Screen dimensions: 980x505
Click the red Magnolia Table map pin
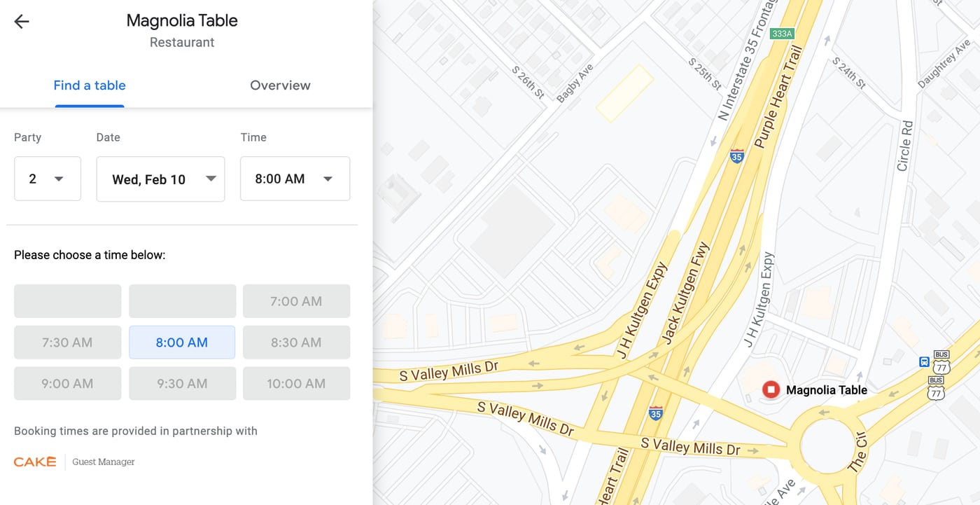point(771,389)
